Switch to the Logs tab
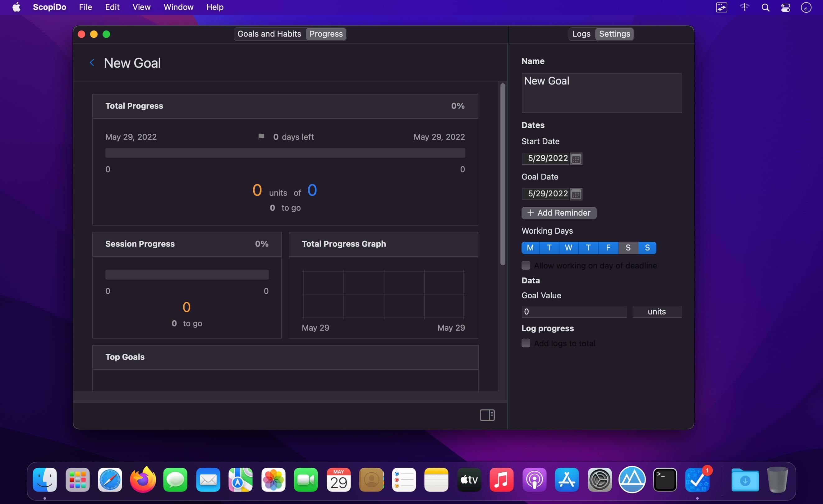Screen dimensions: 823x504 (x=581, y=34)
